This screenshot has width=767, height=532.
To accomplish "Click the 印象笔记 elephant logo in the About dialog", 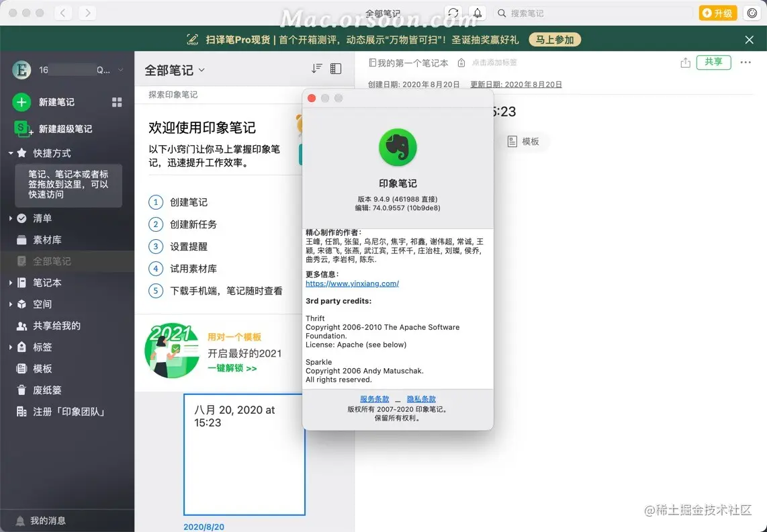I will tap(398, 148).
